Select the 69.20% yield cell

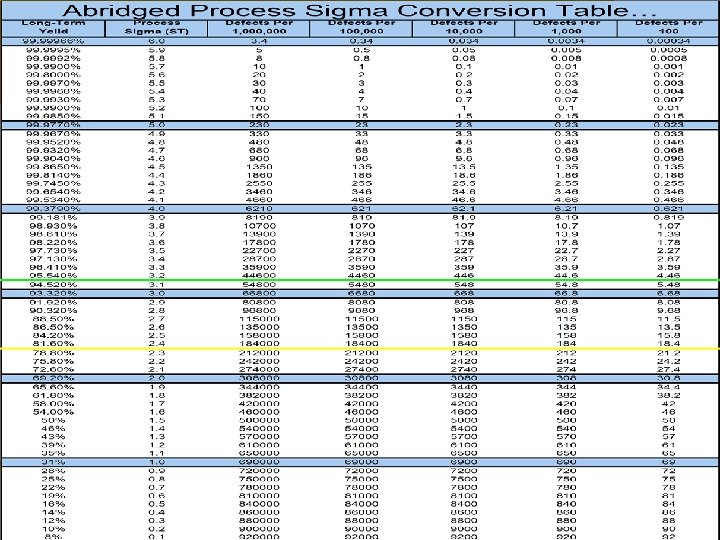tap(53, 378)
